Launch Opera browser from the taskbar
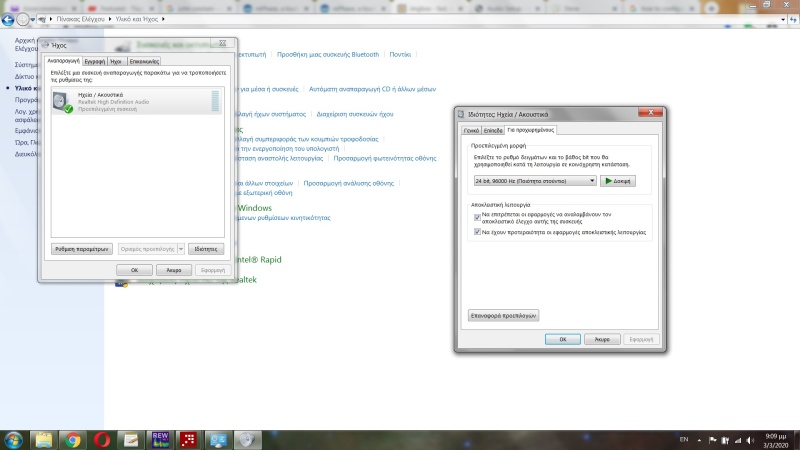800x450 pixels. [102, 440]
